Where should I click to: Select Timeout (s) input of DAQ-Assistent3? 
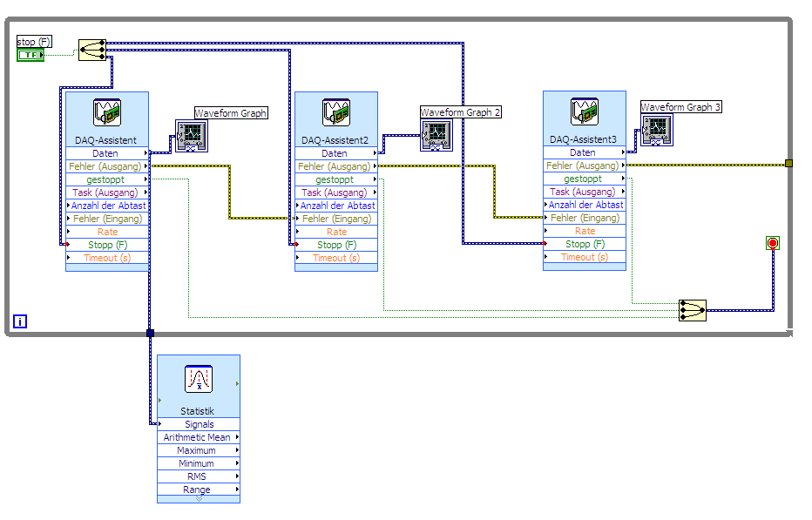585,257
